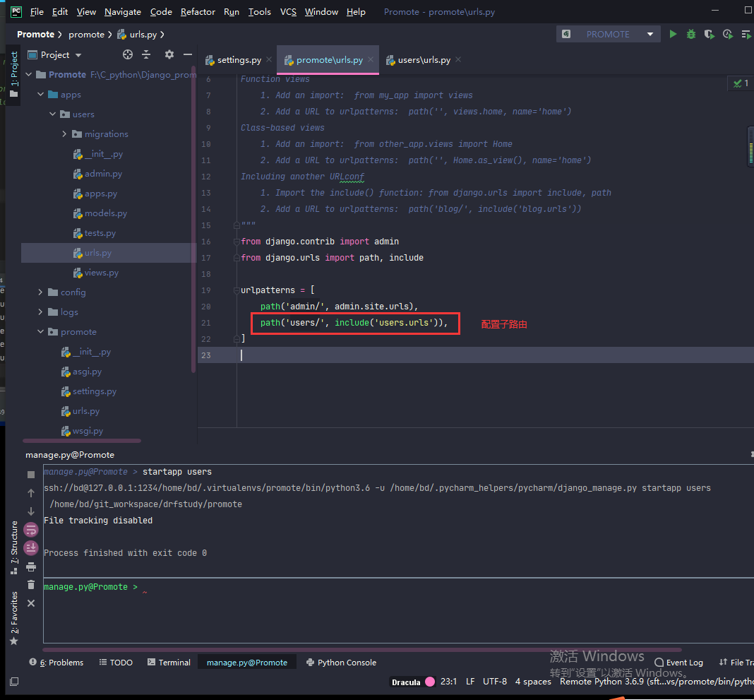This screenshot has width=754, height=700.
Task: Locate opened file crosshair icon in Project panel
Action: click(127, 55)
